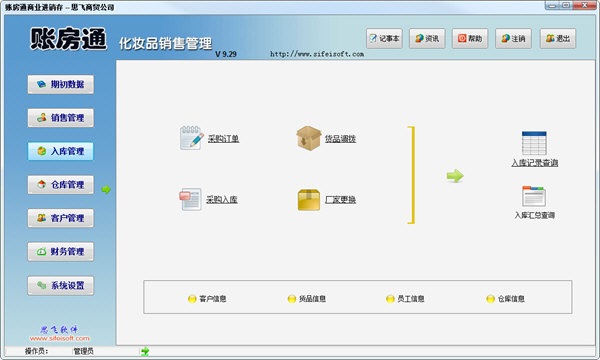Open the 客户信息 shortcut text

click(x=213, y=299)
